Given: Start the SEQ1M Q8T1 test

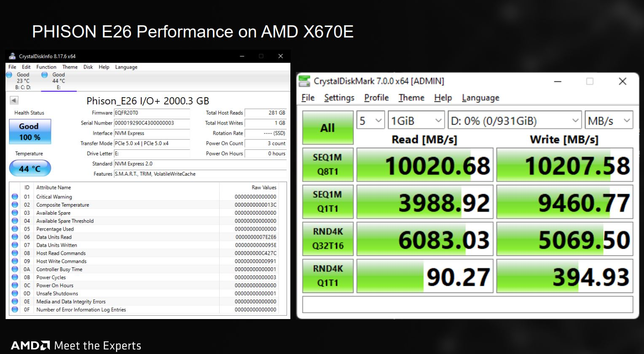Looking at the screenshot, I should coord(328,165).
